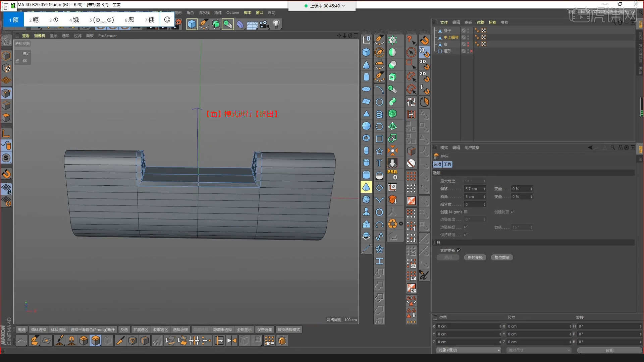Select the highlighted Pyramid primitive in the palette
The height and width of the screenshot is (362, 644).
click(x=366, y=187)
